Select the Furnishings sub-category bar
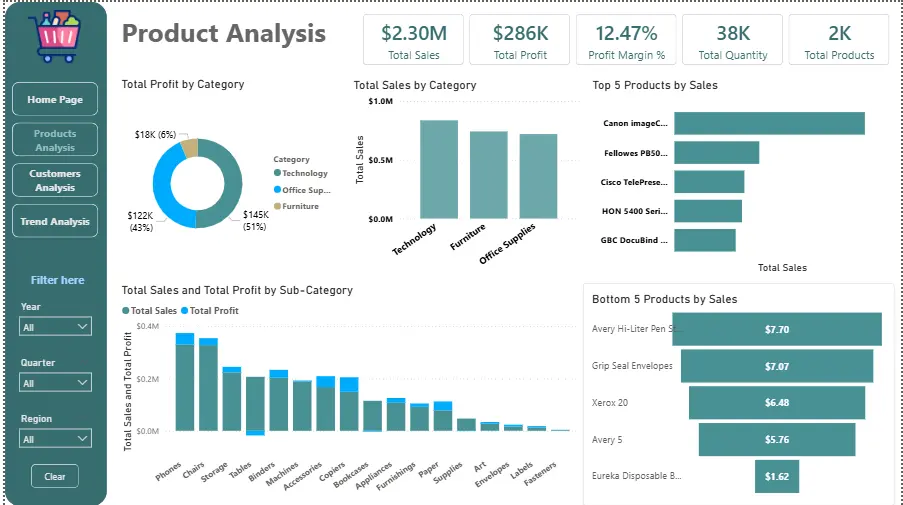 tap(419, 417)
